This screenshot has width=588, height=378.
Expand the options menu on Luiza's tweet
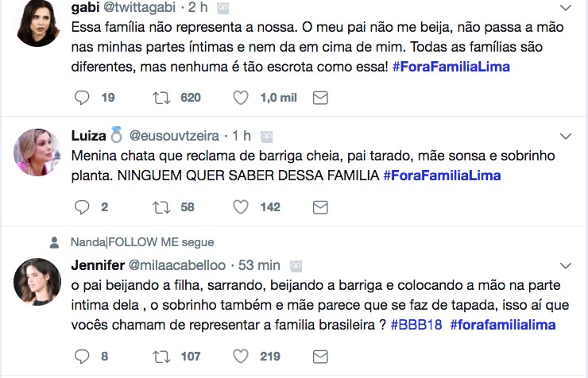pos(565,136)
